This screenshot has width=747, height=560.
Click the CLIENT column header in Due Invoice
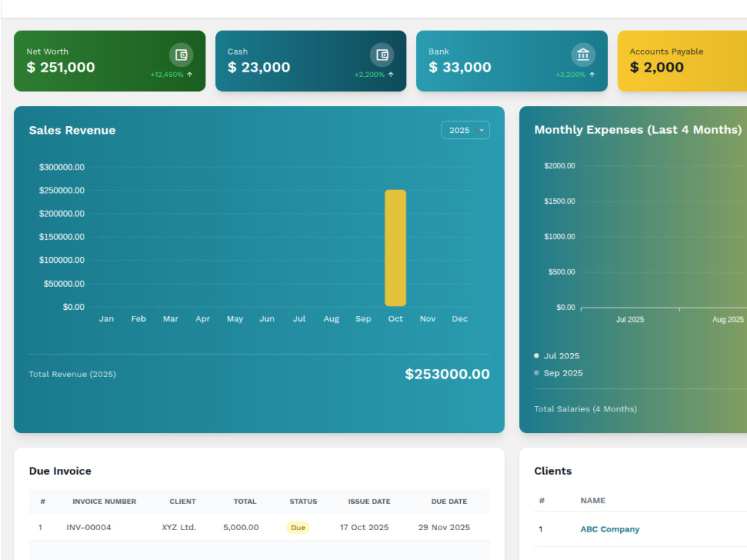(182, 502)
